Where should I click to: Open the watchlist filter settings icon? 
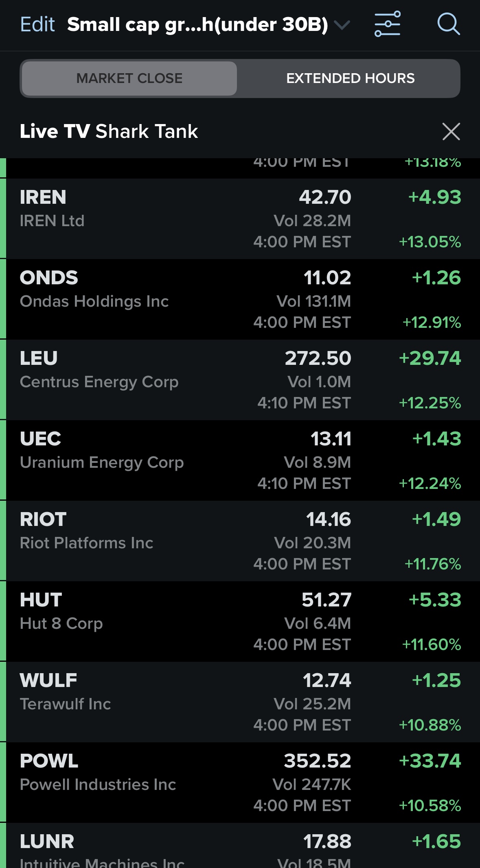pos(387,24)
